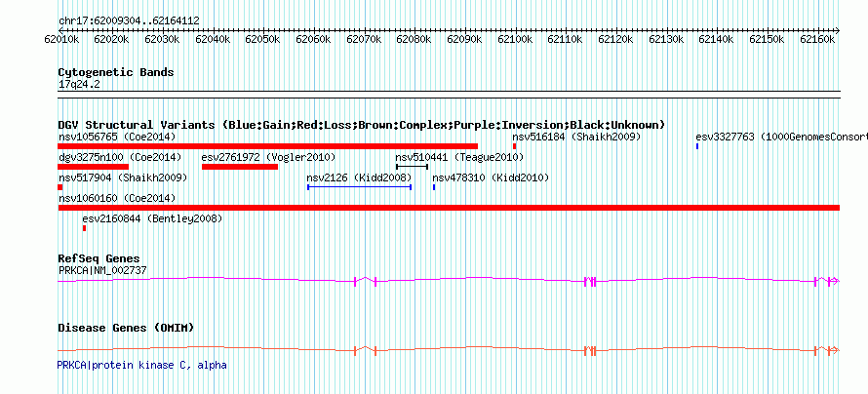The width and height of the screenshot is (868, 394).
Task: Open esv3327763 (1000GenomesConsortium) label
Action: (781, 137)
